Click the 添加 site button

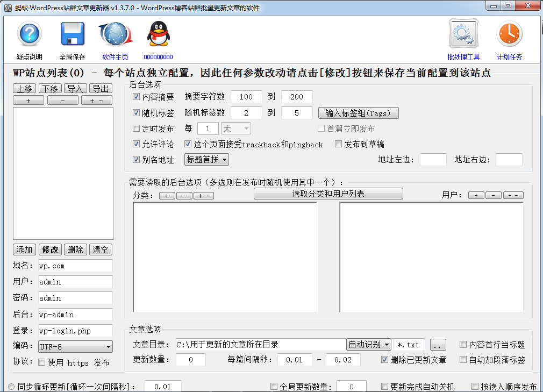click(x=25, y=250)
